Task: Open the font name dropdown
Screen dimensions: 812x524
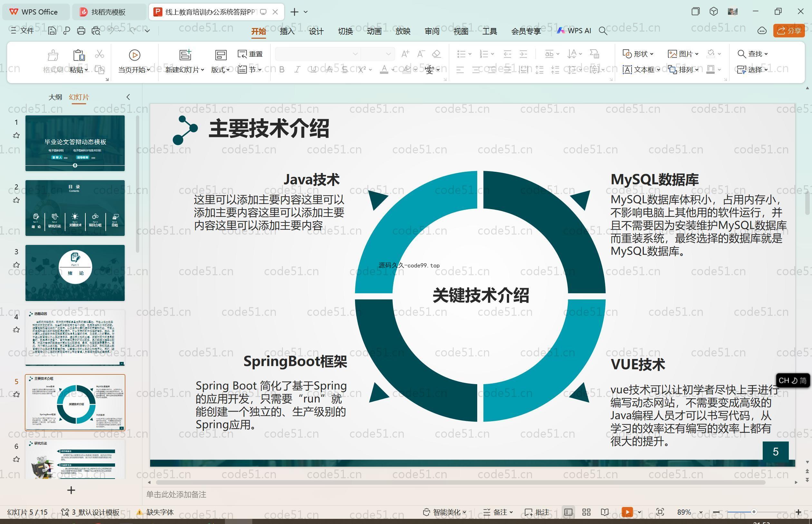Action: [x=355, y=54]
